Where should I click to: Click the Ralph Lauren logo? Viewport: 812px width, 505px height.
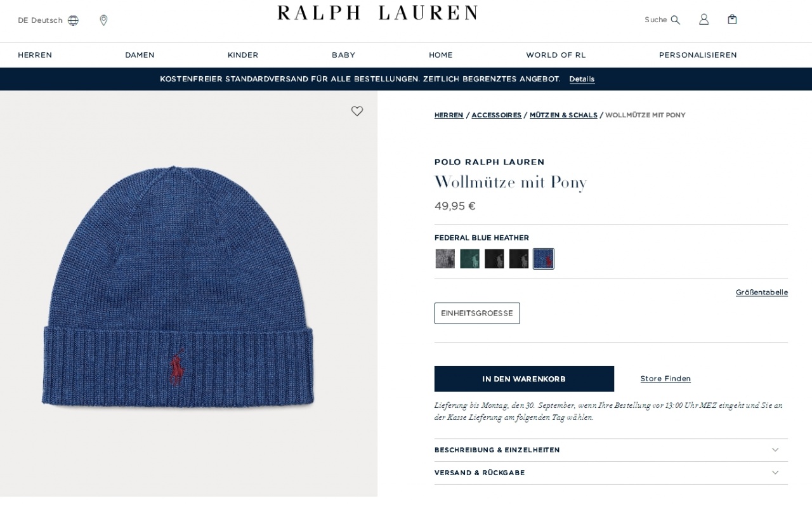tap(377, 13)
